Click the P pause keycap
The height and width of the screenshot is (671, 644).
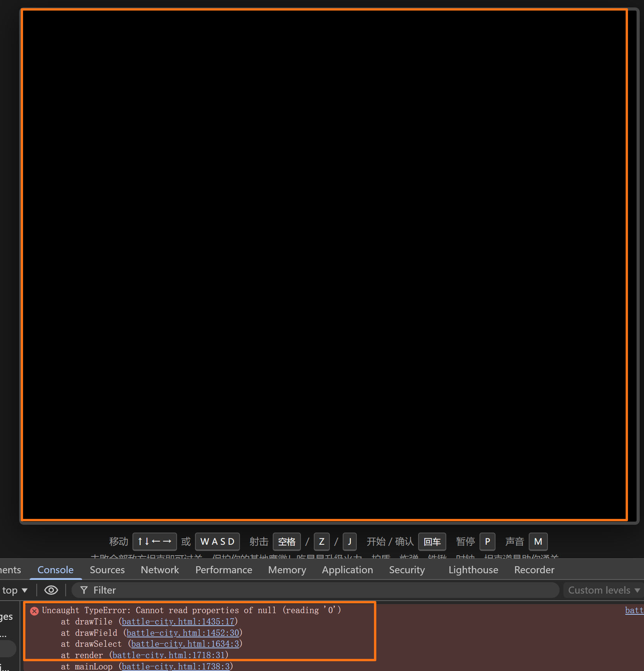pyautogui.click(x=487, y=542)
